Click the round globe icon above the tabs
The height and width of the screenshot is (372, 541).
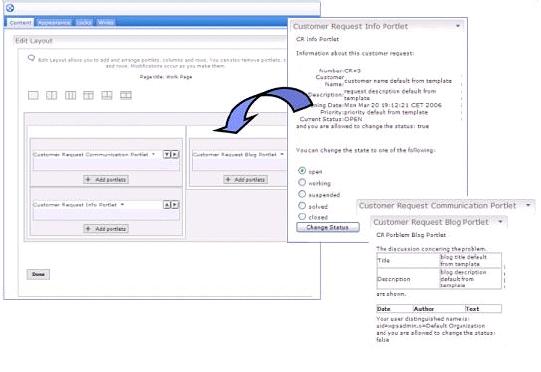[x=10, y=8]
